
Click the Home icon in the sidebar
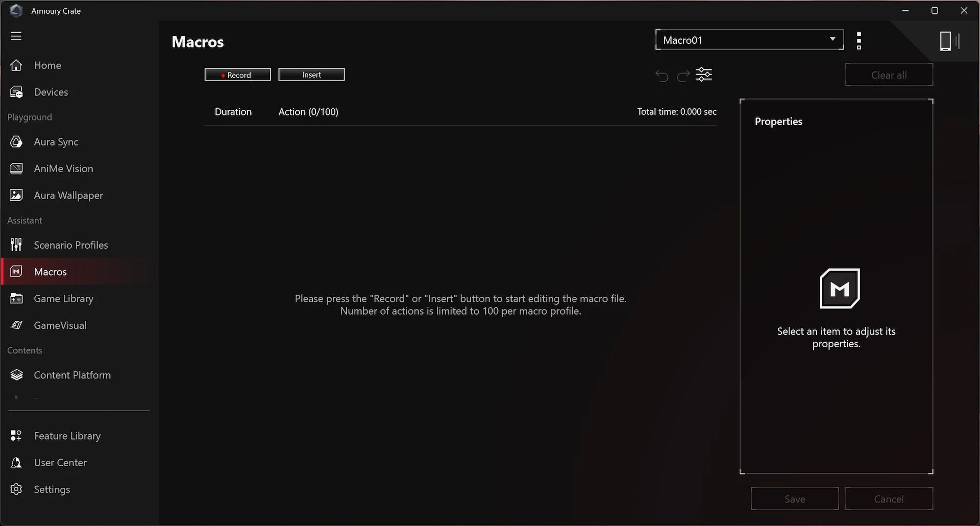[16, 65]
